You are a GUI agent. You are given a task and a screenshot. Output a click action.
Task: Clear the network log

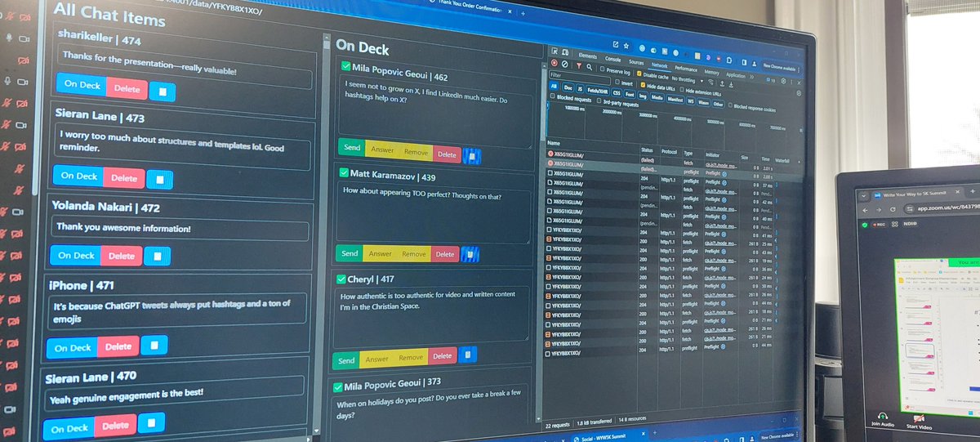[x=564, y=64]
